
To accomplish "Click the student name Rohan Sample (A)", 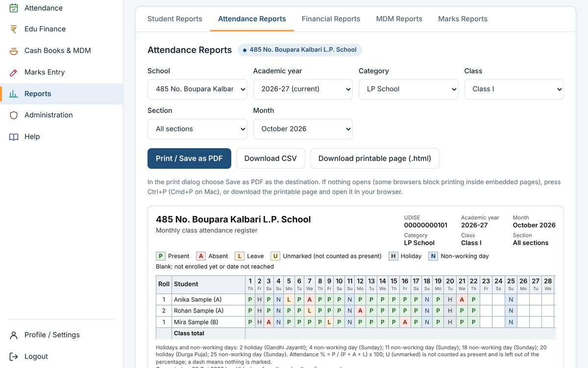I will 198,311.
